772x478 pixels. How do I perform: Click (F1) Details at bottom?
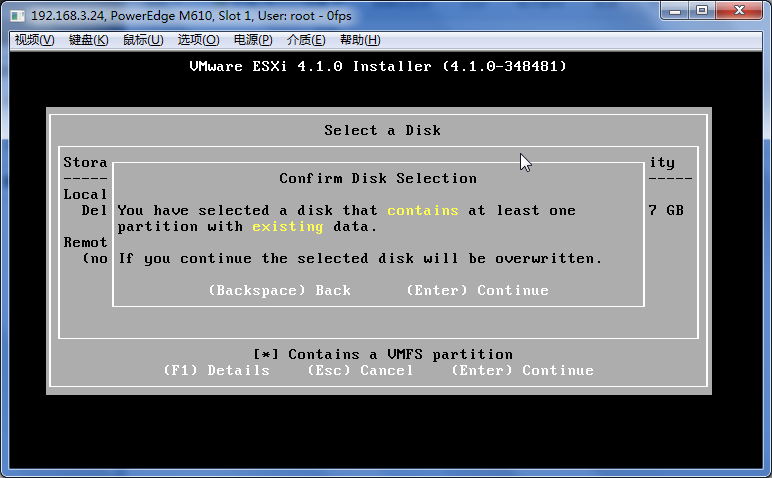tap(217, 370)
